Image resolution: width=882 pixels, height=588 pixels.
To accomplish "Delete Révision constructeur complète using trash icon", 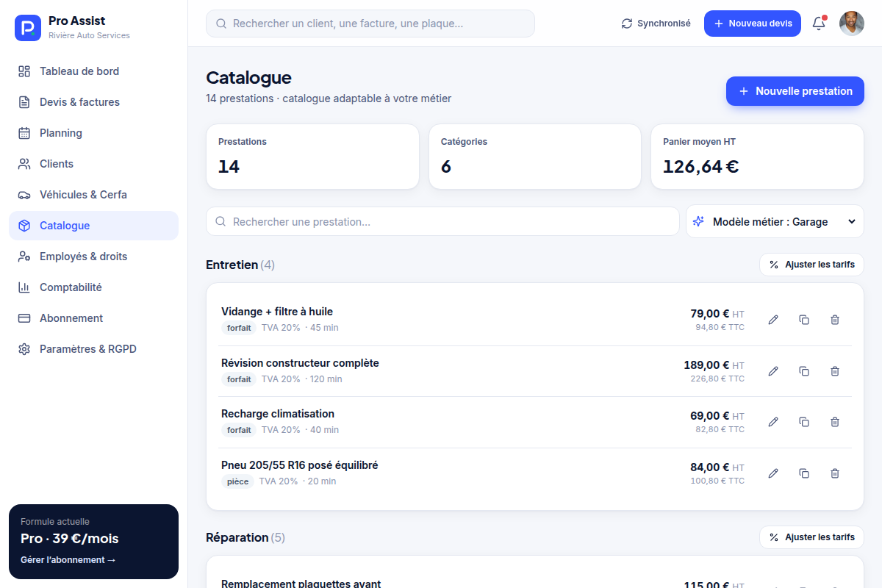I will pos(835,371).
